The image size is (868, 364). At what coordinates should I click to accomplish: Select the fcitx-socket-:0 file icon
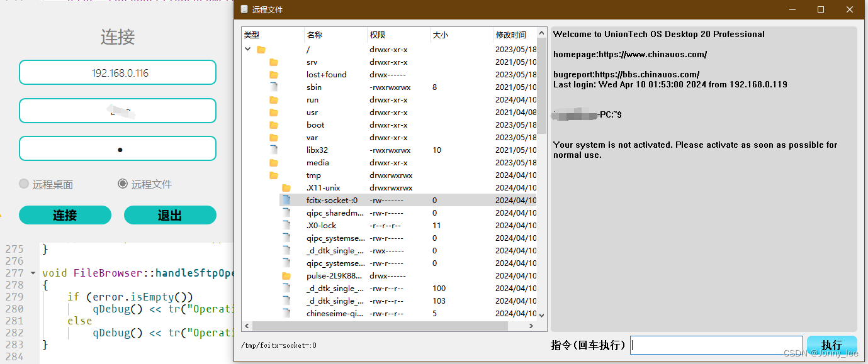286,200
